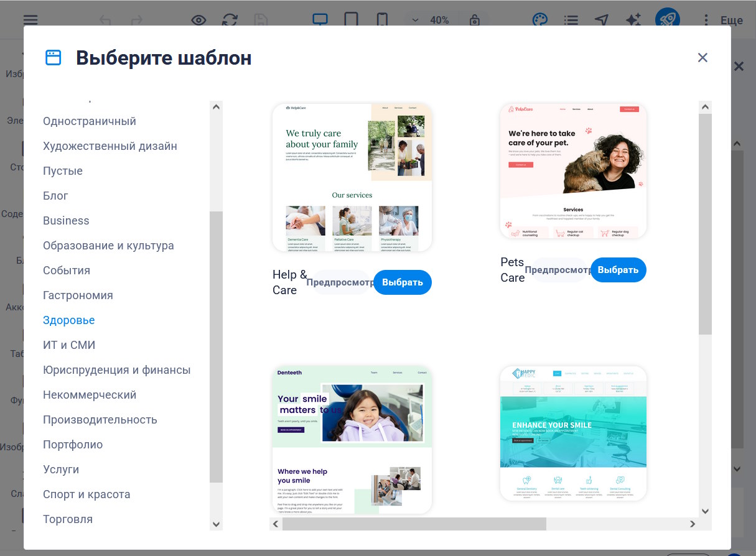Click the horizontal scrollbar under templates
This screenshot has width=756, height=556.
(413, 524)
